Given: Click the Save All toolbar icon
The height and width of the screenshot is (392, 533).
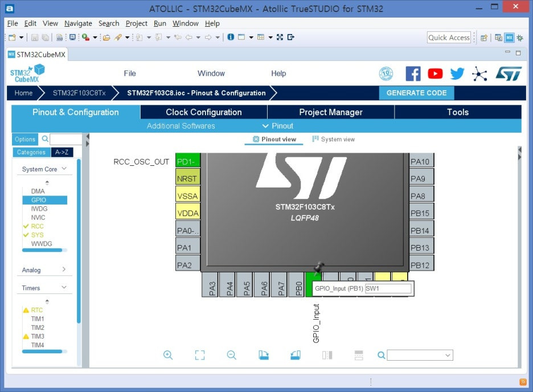Looking at the screenshot, I should (x=45, y=38).
